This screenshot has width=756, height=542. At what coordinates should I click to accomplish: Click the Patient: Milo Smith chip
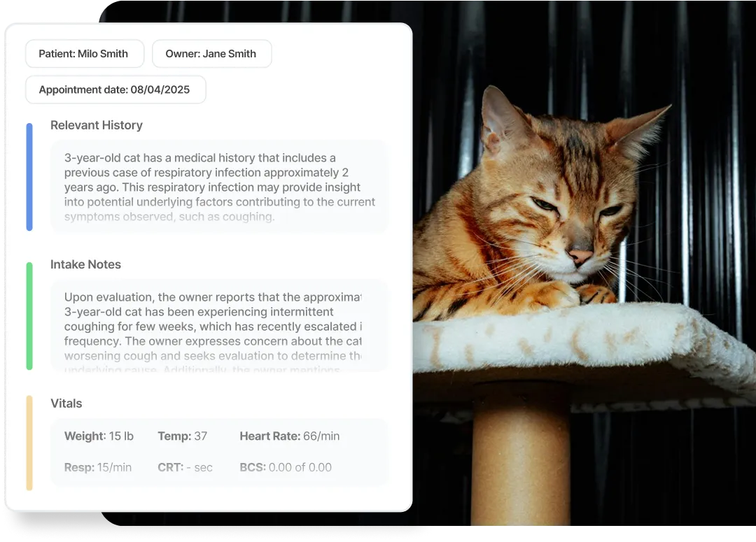(x=84, y=54)
